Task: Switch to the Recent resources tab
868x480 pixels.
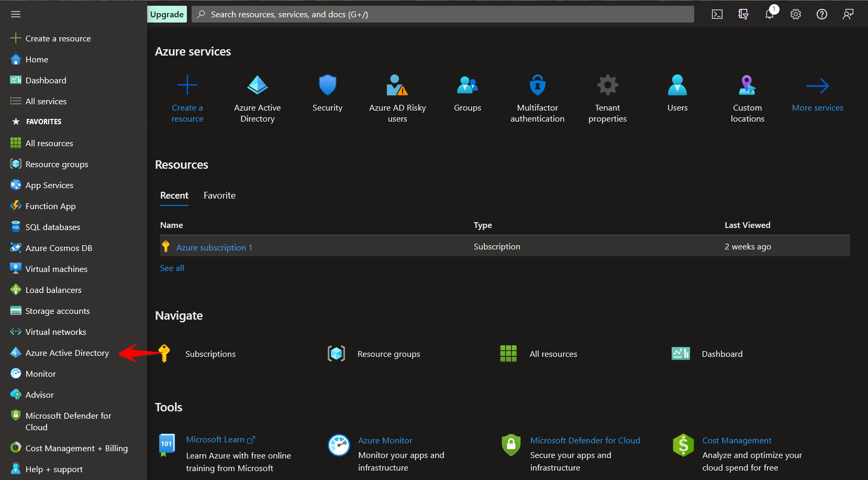Action: 174,195
